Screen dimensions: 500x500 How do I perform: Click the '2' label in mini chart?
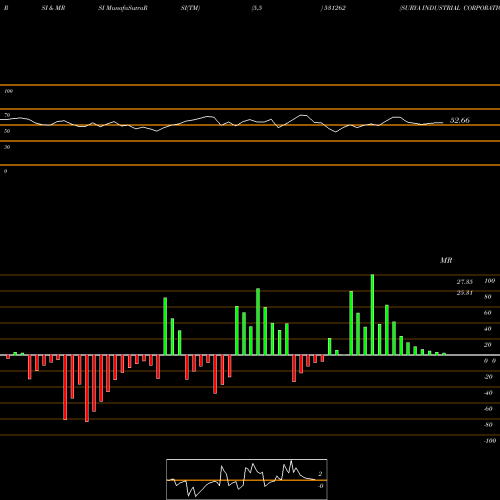[320, 474]
